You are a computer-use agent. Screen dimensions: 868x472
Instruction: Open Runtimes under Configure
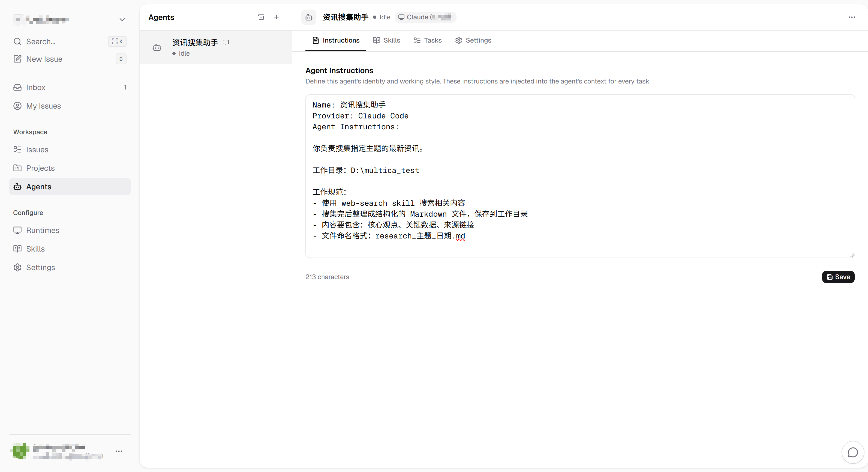coord(70,230)
